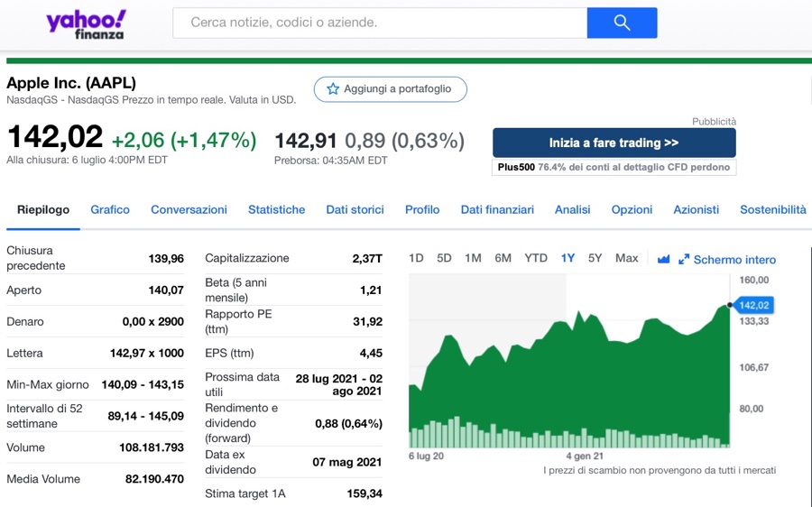Click the Schermo intero link
The width and height of the screenshot is (812, 507).
[734, 260]
